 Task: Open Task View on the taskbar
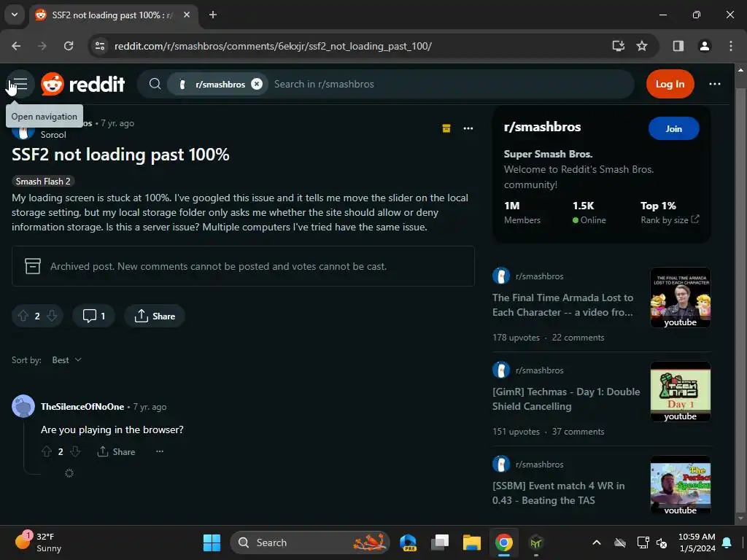pos(440,542)
